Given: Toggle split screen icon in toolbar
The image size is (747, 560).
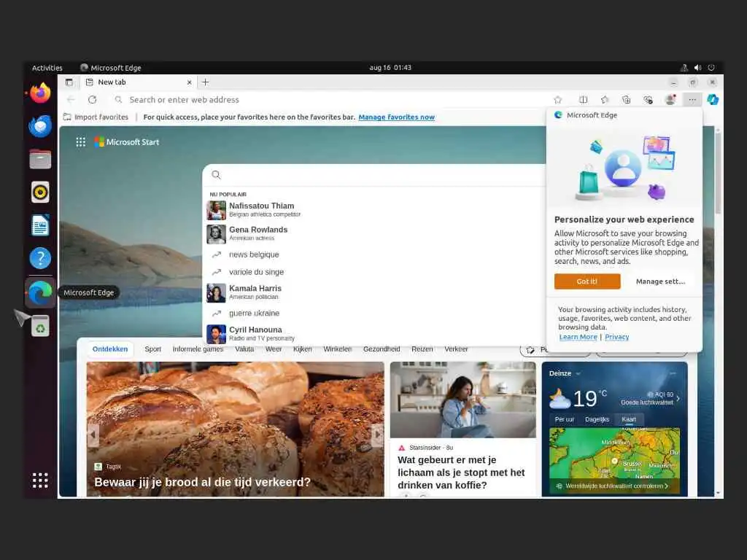Looking at the screenshot, I should tap(583, 99).
